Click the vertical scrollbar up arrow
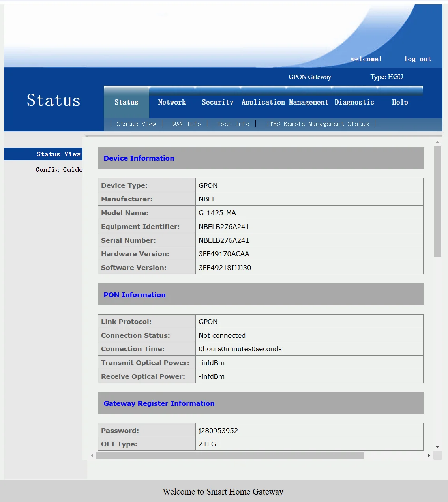Viewport: 448px width, 502px height. pyautogui.click(x=437, y=142)
